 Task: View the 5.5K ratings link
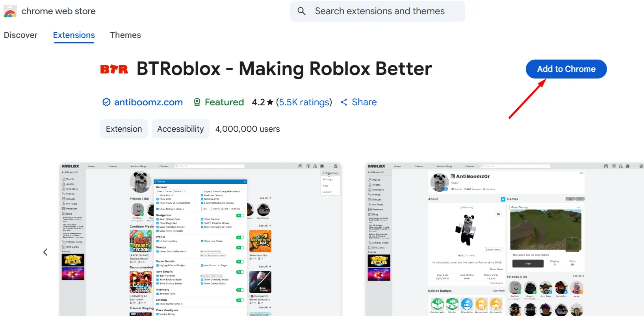click(304, 102)
